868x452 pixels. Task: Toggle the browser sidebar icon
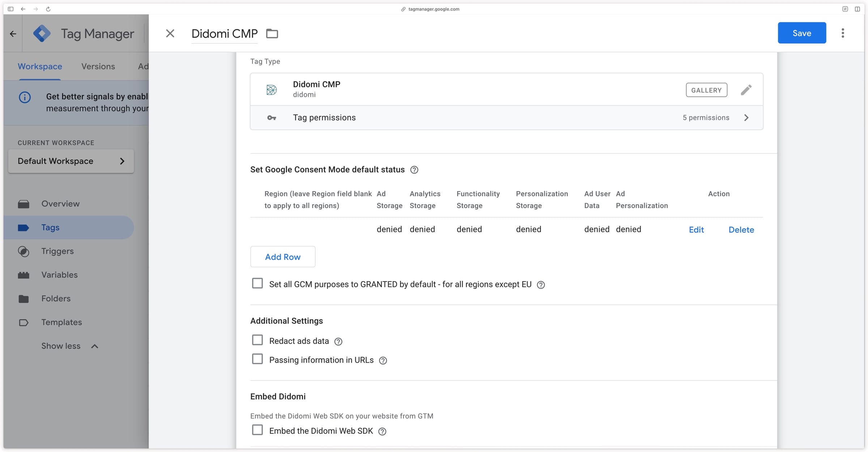[10, 9]
